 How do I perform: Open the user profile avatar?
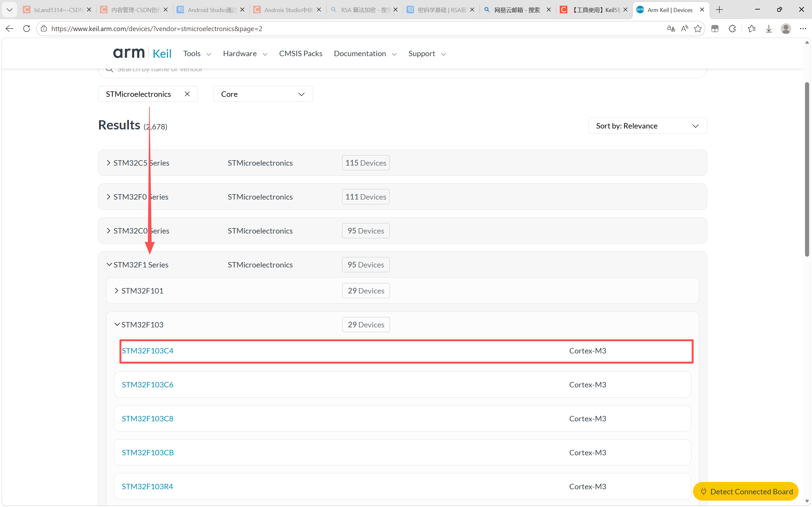pos(786,29)
